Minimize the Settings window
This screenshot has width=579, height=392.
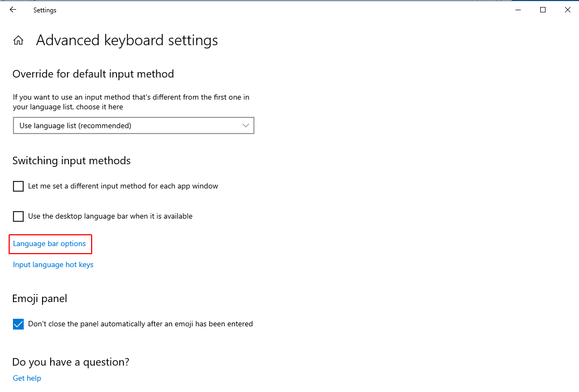(x=518, y=10)
